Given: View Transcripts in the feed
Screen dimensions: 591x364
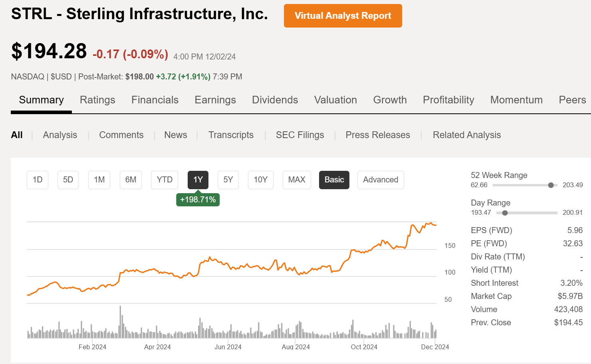Looking at the screenshot, I should pos(231,135).
